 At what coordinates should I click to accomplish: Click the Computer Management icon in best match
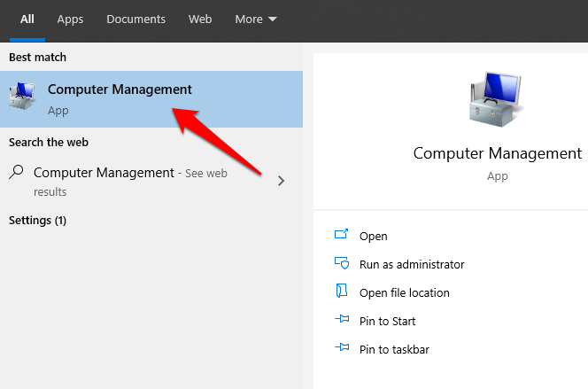pyautogui.click(x=22, y=96)
